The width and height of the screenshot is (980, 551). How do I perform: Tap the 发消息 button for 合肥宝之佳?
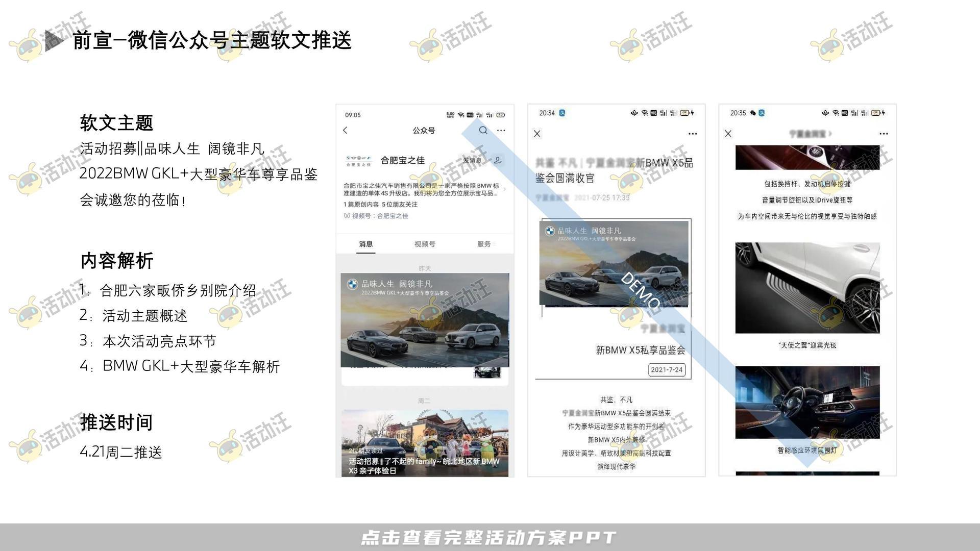[x=472, y=160]
